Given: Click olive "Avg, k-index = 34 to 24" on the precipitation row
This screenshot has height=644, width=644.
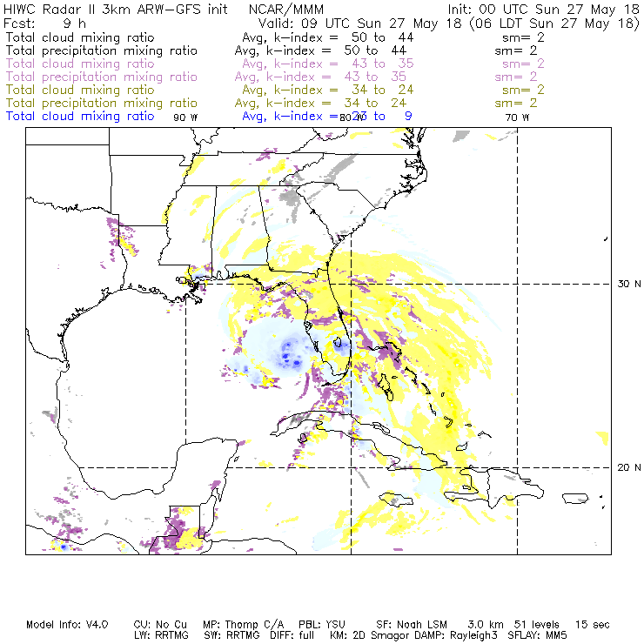Looking at the screenshot, I should pos(320,103).
